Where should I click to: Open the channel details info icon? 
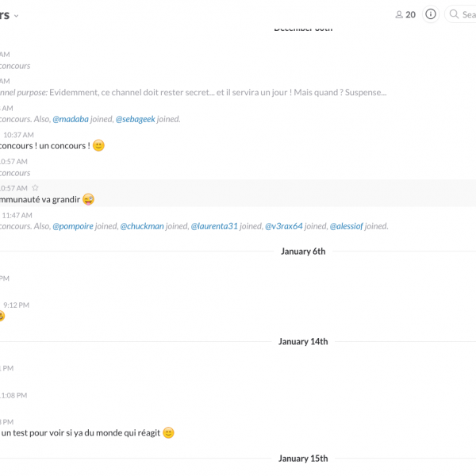(x=431, y=14)
